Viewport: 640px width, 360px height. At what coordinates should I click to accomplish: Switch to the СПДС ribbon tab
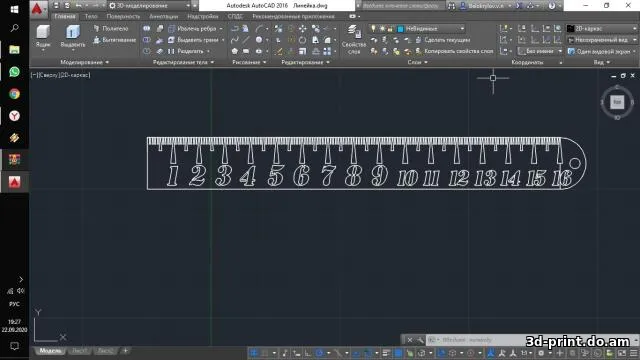(x=235, y=16)
